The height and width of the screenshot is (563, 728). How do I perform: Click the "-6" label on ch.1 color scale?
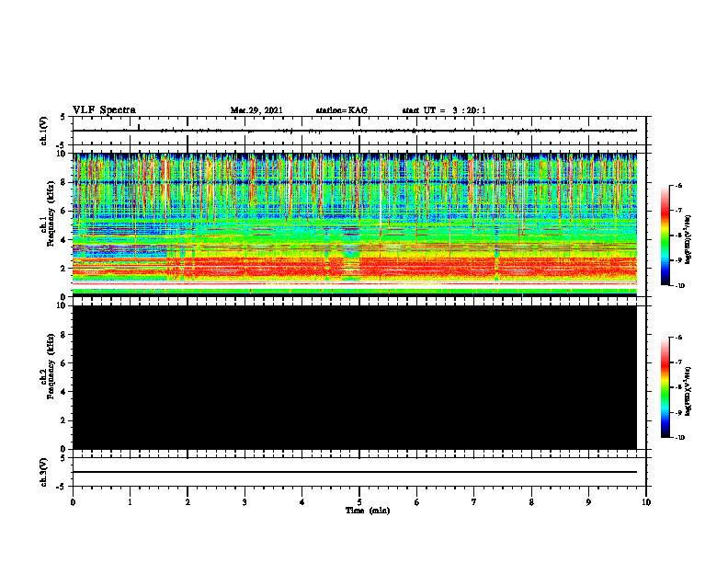click(678, 185)
